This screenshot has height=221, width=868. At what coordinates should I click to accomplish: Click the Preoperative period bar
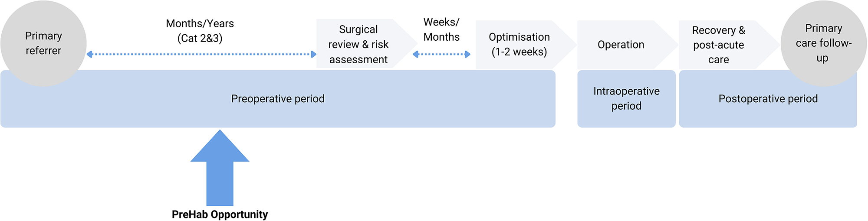coord(278,99)
